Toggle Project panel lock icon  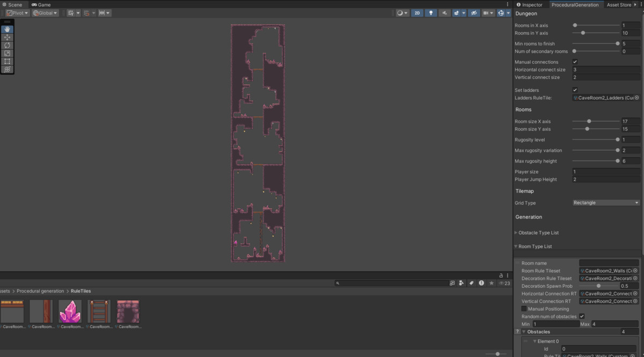[501, 275]
